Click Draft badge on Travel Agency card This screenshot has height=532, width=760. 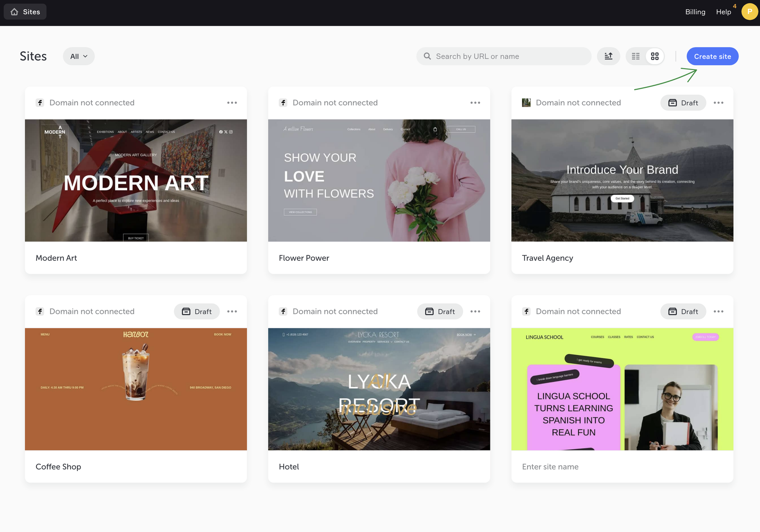(x=683, y=103)
